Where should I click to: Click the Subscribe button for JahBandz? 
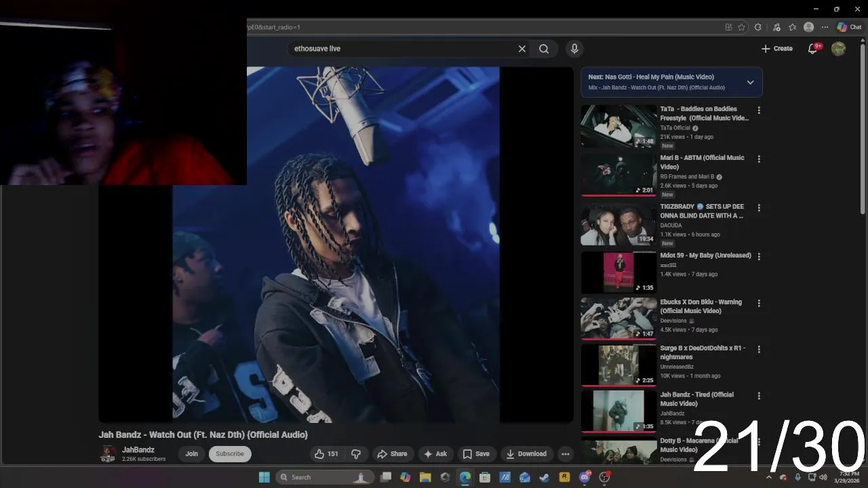pyautogui.click(x=230, y=454)
